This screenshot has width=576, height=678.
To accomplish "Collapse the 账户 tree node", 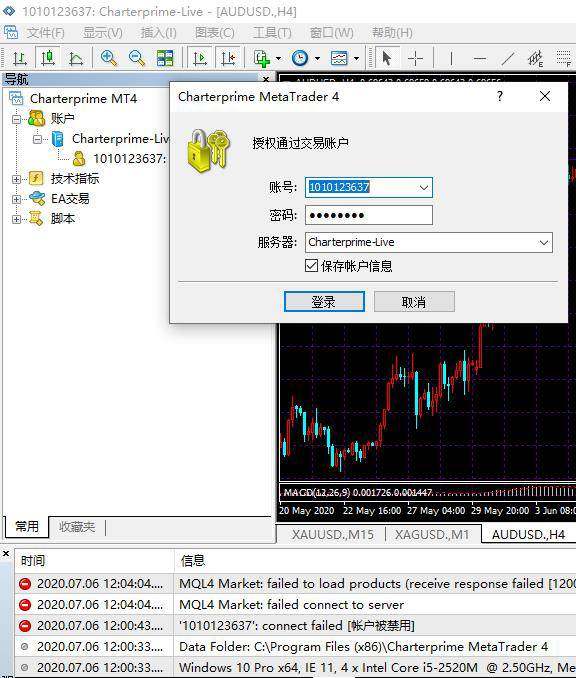I will (x=16, y=119).
